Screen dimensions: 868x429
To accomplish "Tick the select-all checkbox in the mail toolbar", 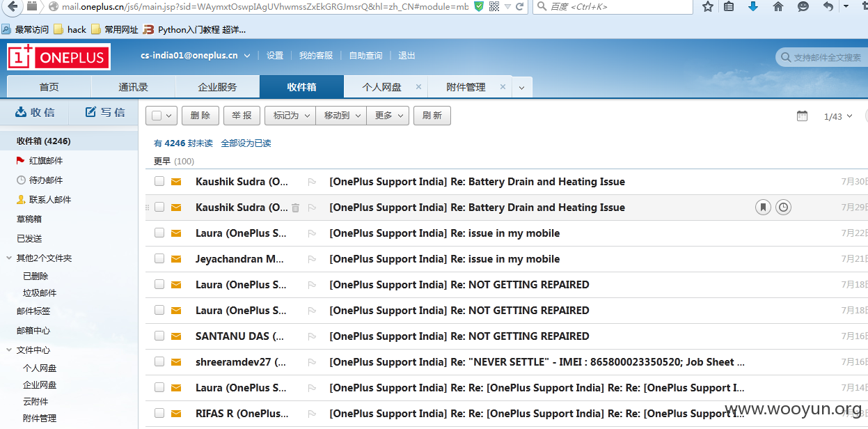I will (x=157, y=116).
